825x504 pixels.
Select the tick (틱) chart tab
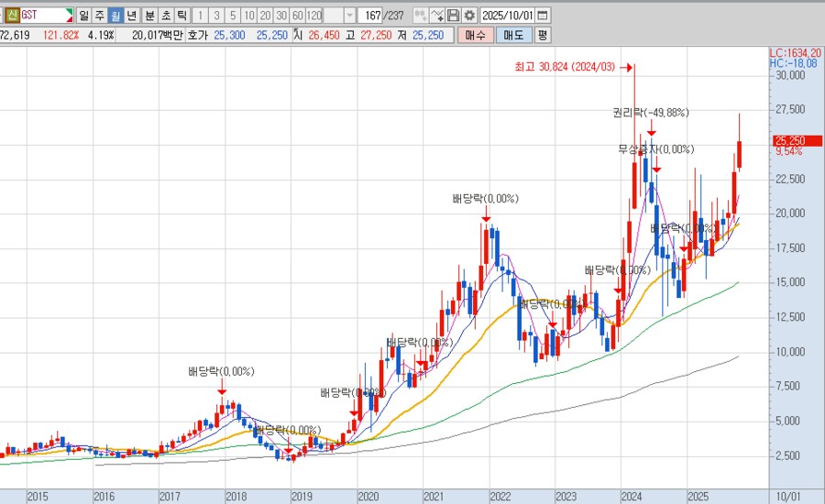(181, 16)
